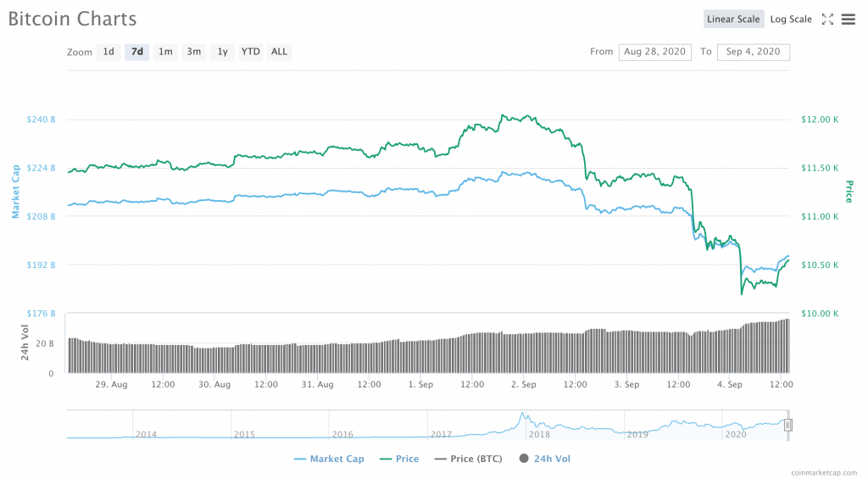Image resolution: width=868 pixels, height=479 pixels.
Task: Show ALL time range
Action: pos(279,52)
